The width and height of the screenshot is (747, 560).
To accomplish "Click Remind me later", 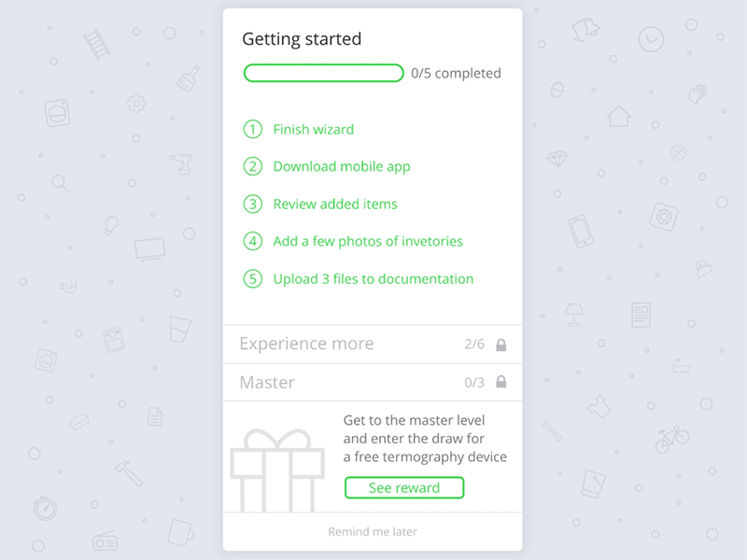I will 372,531.
